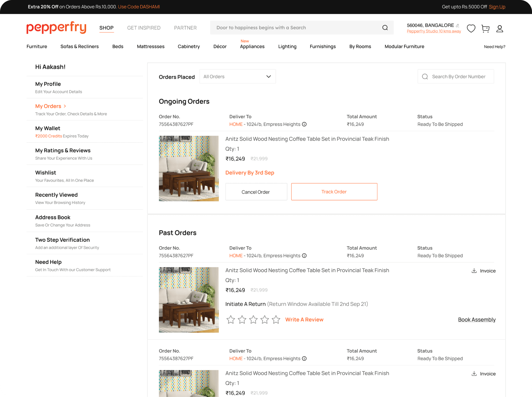Click the Sign Up link in the top banner
This screenshot has width=532, height=397.
click(x=497, y=7)
